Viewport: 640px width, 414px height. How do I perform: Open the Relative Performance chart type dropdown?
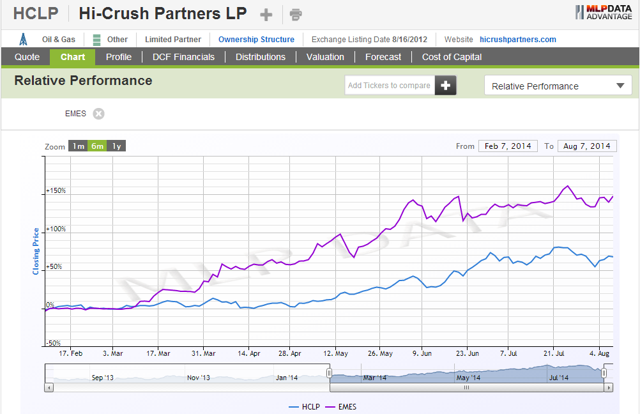coord(558,86)
